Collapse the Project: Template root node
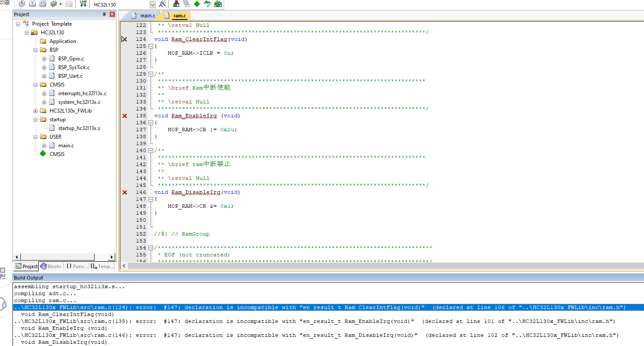The image size is (644, 346). click(18, 24)
